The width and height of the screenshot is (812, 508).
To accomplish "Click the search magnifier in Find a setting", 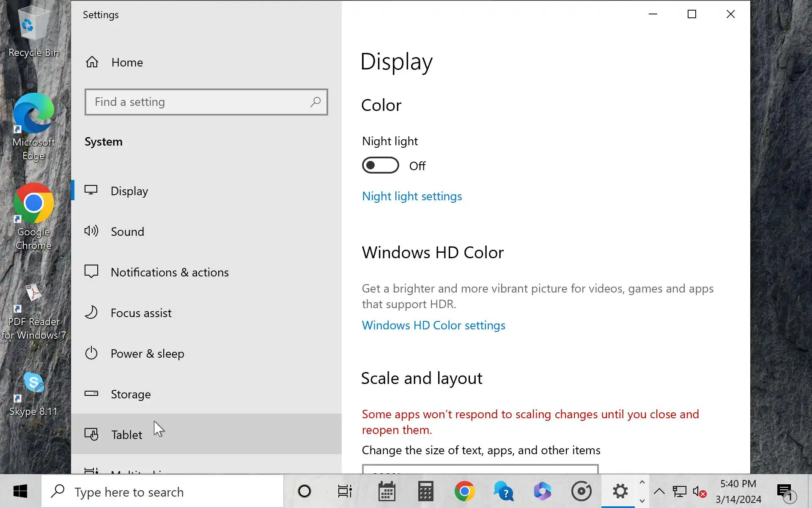I will click(x=315, y=102).
